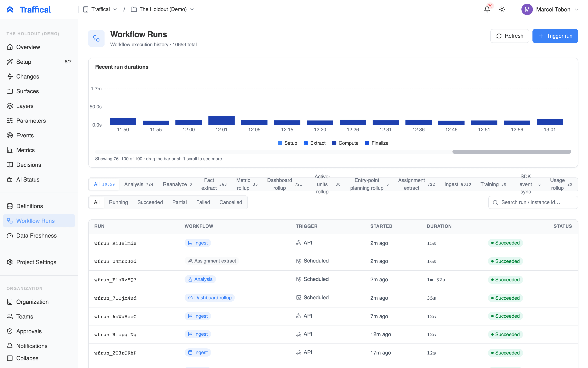588x368 pixels.
Task: Click the Refresh button
Action: point(510,36)
